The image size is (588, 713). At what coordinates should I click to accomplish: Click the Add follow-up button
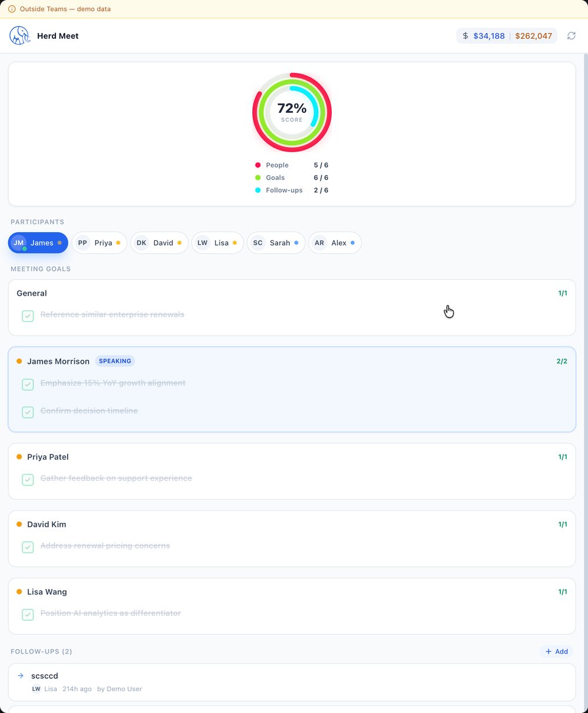coord(556,651)
